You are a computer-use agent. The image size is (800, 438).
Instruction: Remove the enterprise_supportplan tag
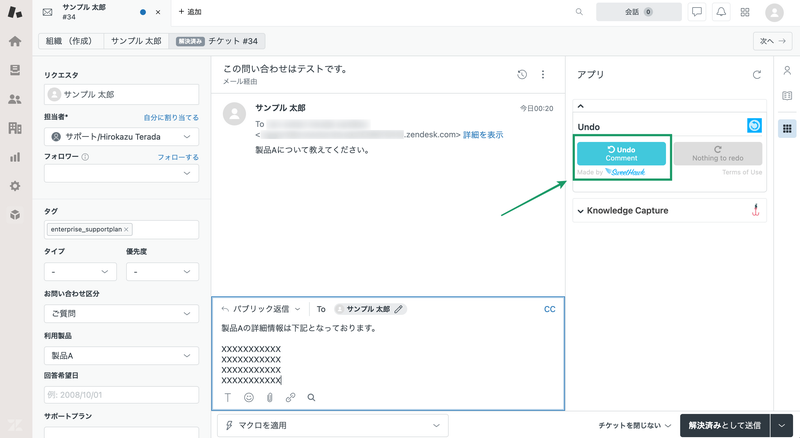[x=126, y=229]
